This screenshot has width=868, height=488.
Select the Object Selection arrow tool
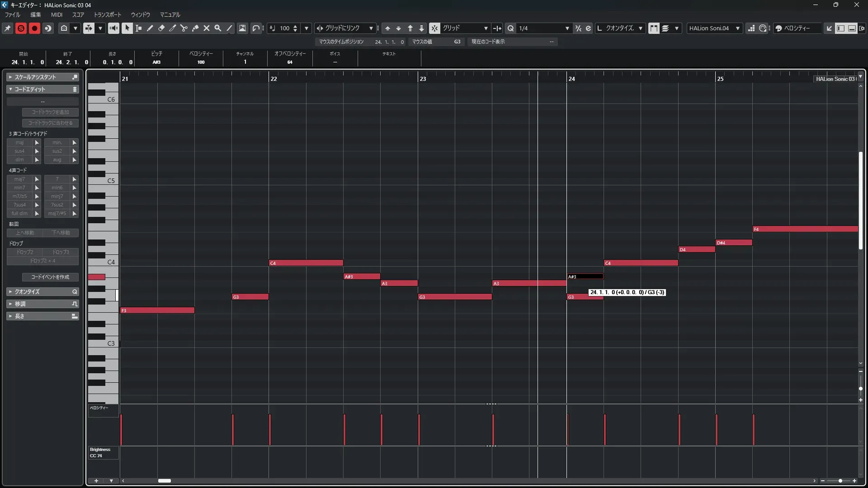127,28
